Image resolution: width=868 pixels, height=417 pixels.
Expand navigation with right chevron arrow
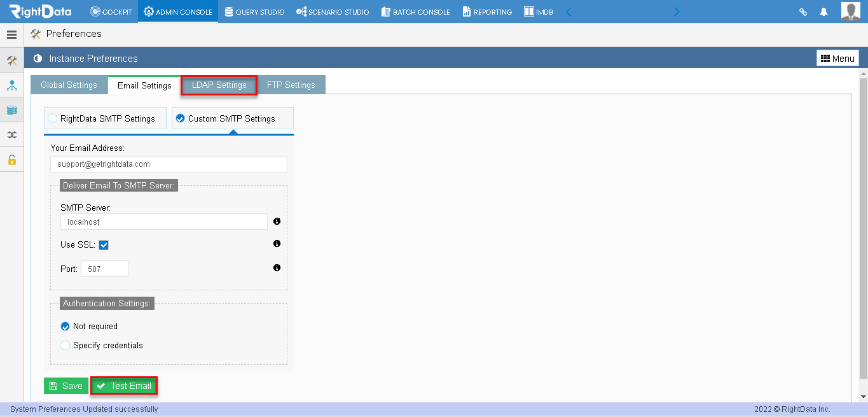coord(677,11)
